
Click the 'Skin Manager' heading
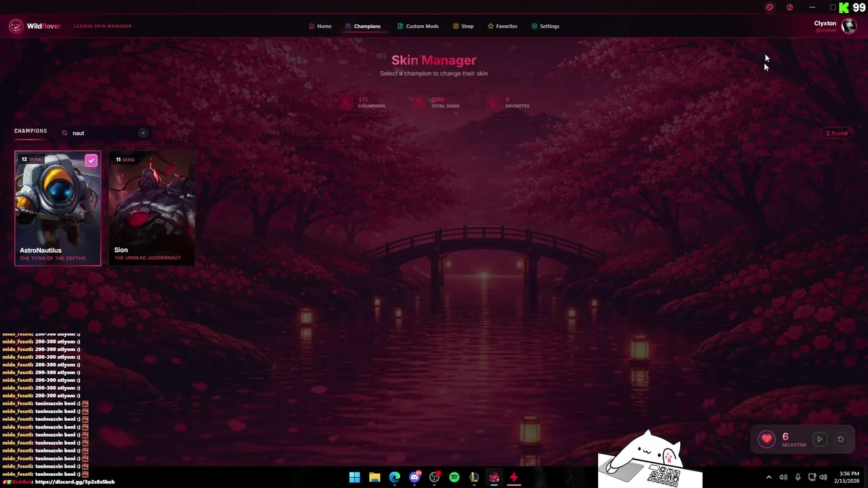click(x=434, y=60)
